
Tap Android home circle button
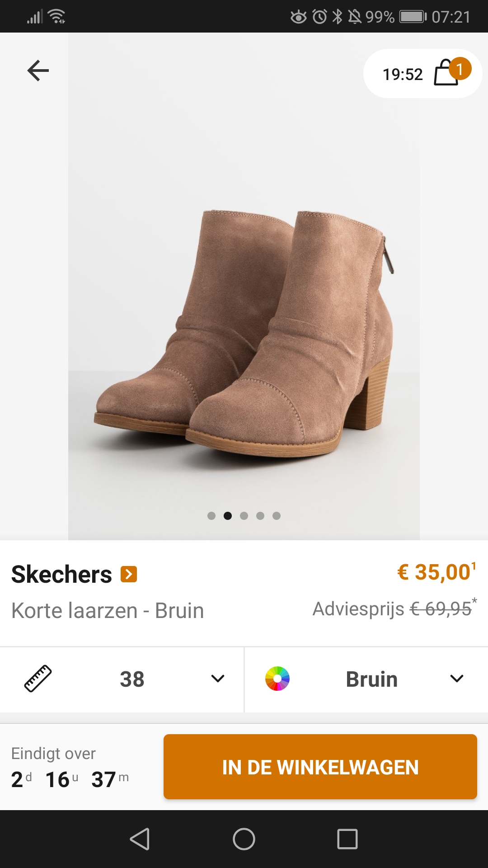click(x=244, y=839)
